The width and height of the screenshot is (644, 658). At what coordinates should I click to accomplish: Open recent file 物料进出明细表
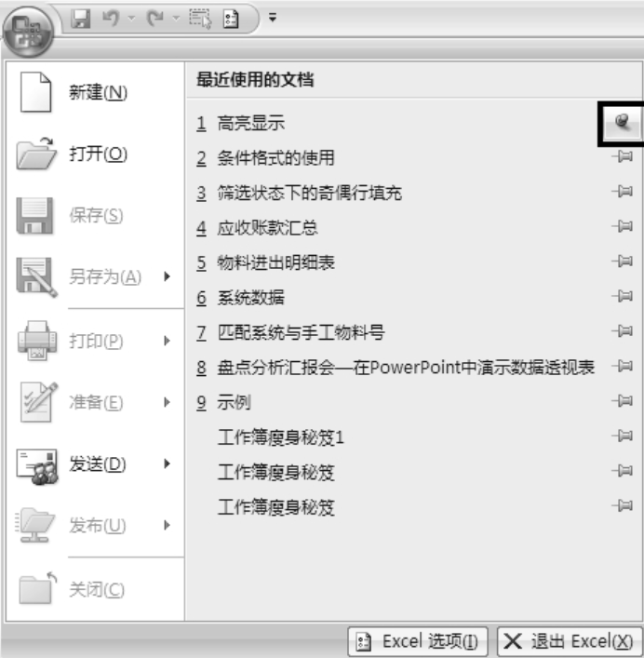[275, 263]
